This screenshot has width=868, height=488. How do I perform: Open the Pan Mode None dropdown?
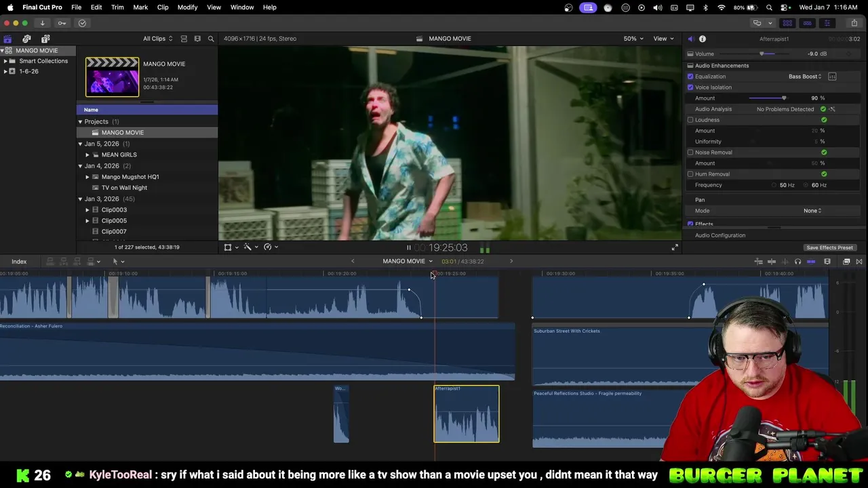pos(812,211)
